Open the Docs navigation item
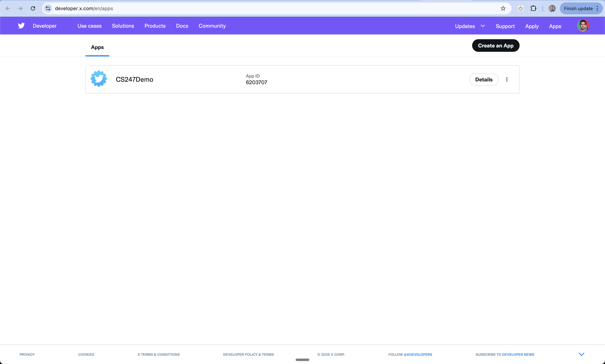 pos(182,26)
